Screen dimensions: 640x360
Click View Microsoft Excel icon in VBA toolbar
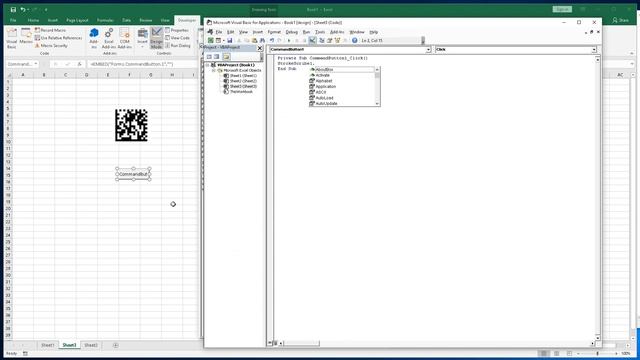(211, 40)
